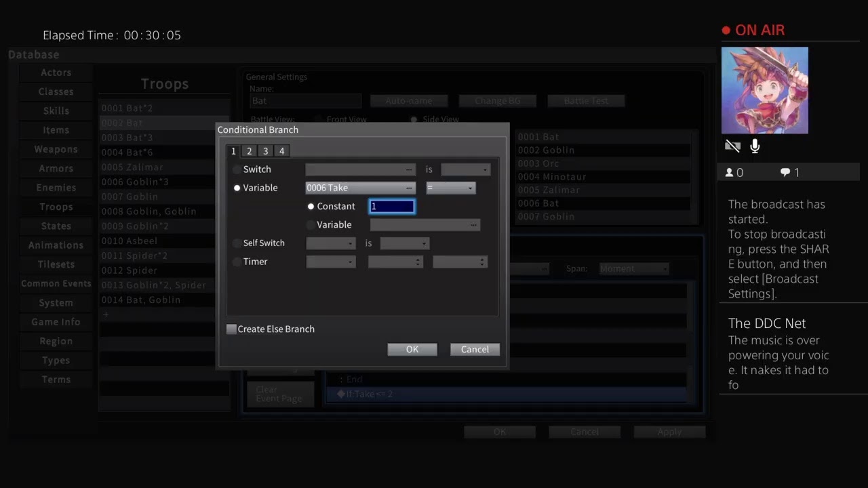Select the Timer radio button

(237, 262)
